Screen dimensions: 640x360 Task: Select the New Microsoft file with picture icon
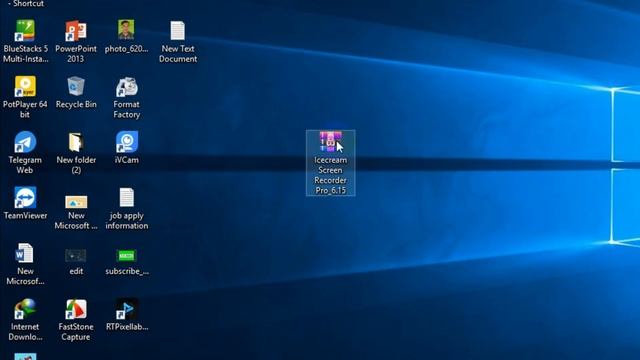click(76, 202)
